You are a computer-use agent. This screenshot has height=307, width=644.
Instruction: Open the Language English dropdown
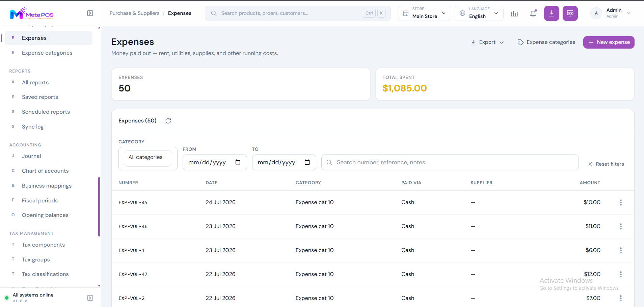click(x=479, y=13)
